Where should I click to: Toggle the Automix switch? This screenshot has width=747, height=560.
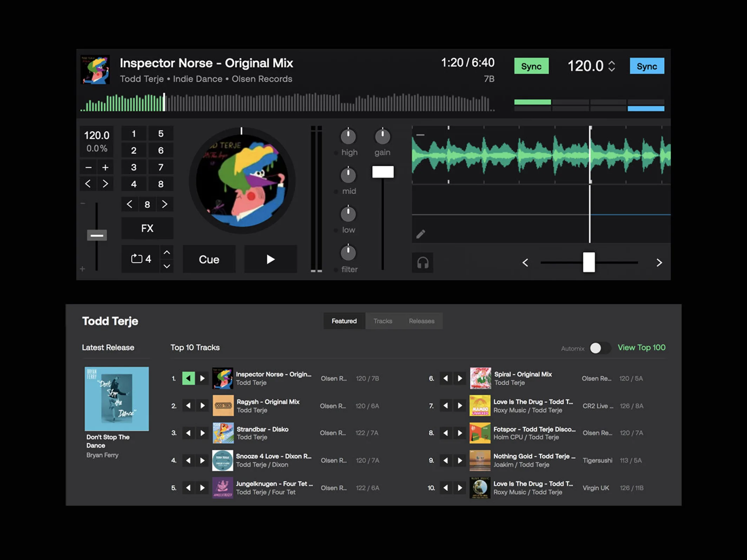coord(600,348)
